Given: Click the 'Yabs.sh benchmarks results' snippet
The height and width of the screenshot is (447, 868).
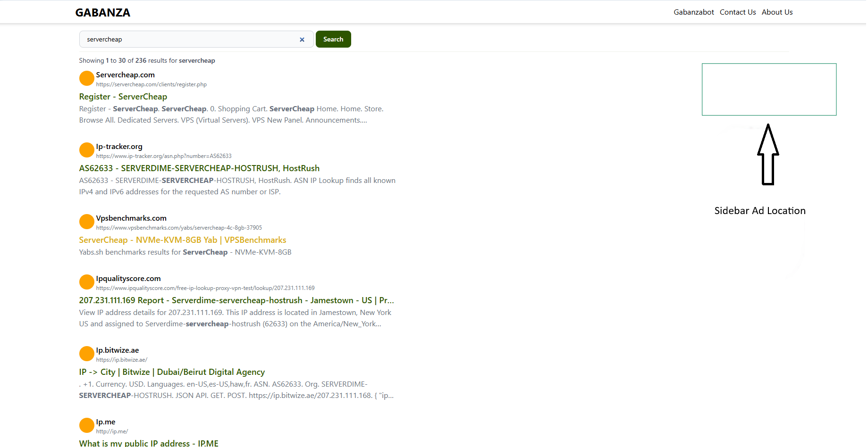Looking at the screenshot, I should click(x=185, y=252).
